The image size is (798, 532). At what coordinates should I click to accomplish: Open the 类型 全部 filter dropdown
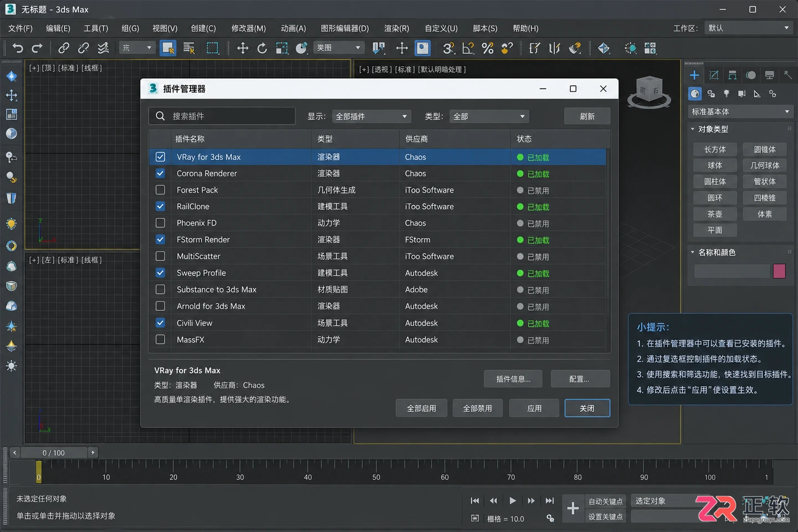[x=489, y=116]
